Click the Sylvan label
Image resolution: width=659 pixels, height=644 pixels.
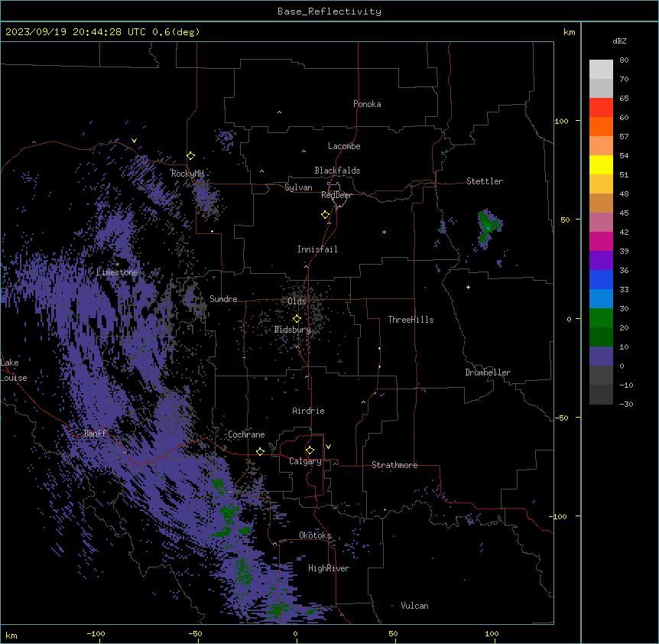pos(298,187)
